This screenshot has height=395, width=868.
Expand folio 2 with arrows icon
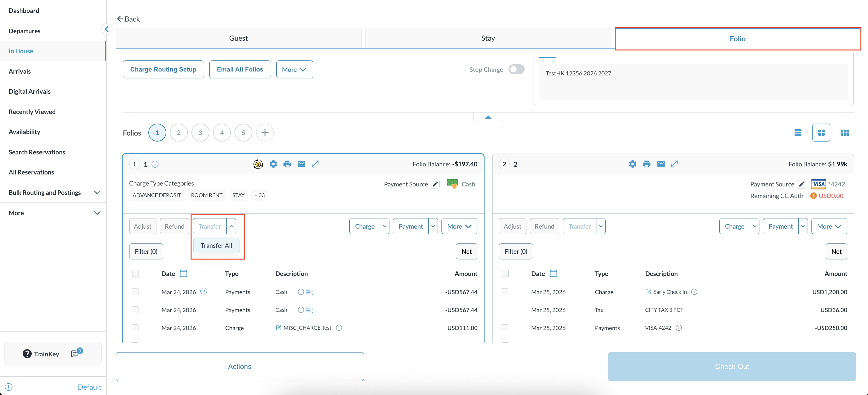(x=674, y=164)
